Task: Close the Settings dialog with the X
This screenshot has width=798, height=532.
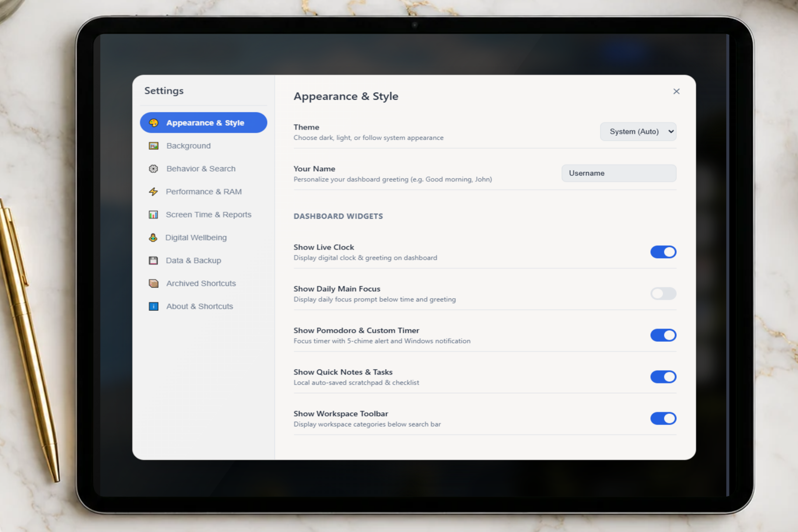Action: [676, 91]
